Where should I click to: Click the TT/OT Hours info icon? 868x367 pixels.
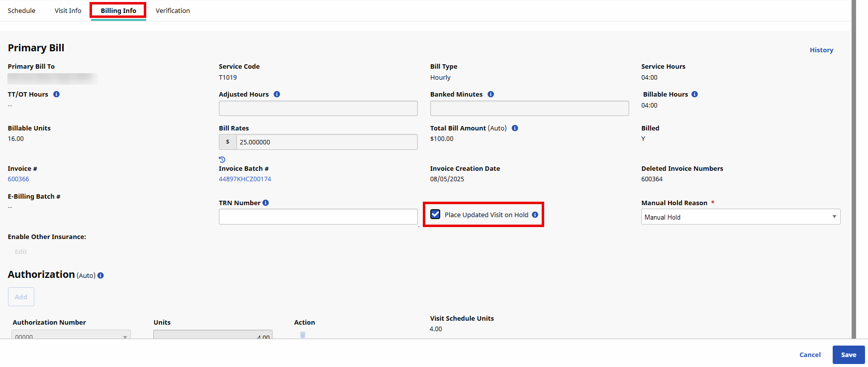click(x=56, y=94)
